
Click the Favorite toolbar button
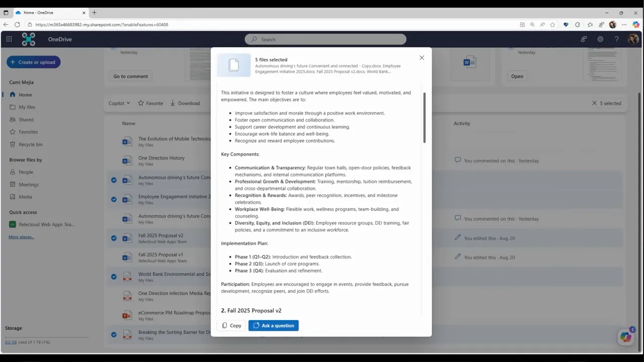[150, 103]
